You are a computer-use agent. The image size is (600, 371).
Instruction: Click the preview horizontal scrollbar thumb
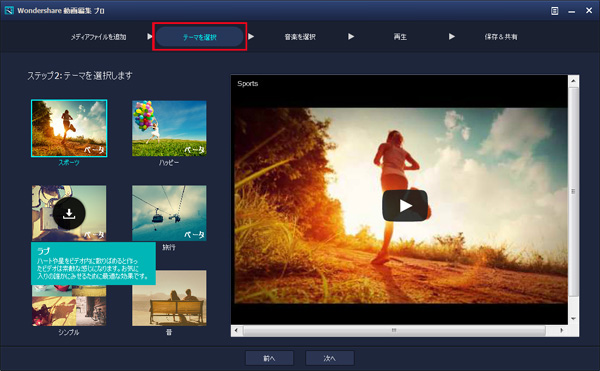point(394,330)
